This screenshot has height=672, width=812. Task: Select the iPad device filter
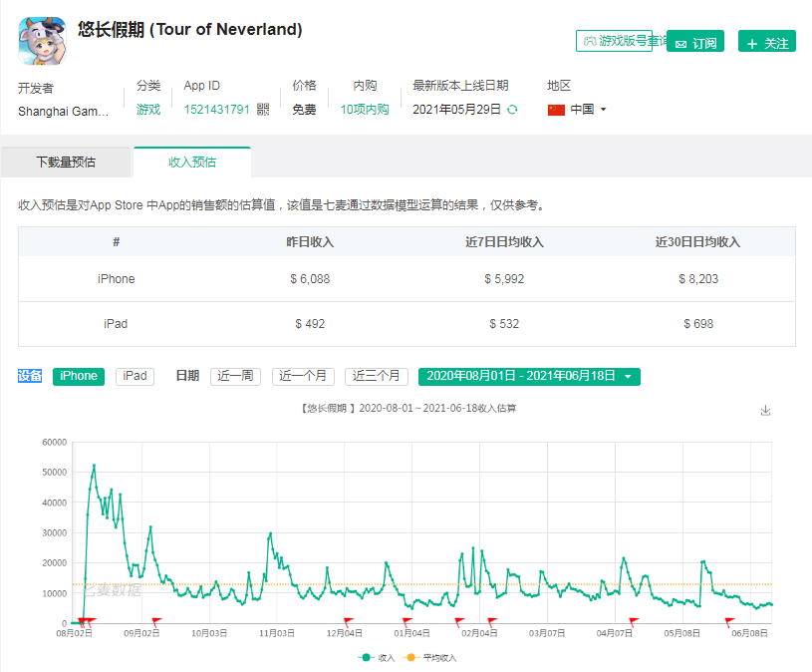coord(135,376)
